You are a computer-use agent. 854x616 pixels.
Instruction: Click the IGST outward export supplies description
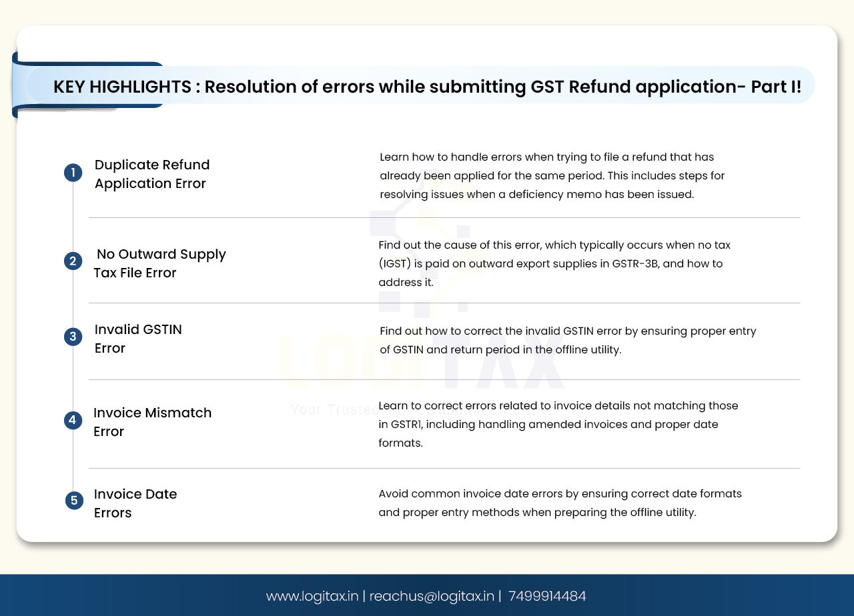click(554, 263)
